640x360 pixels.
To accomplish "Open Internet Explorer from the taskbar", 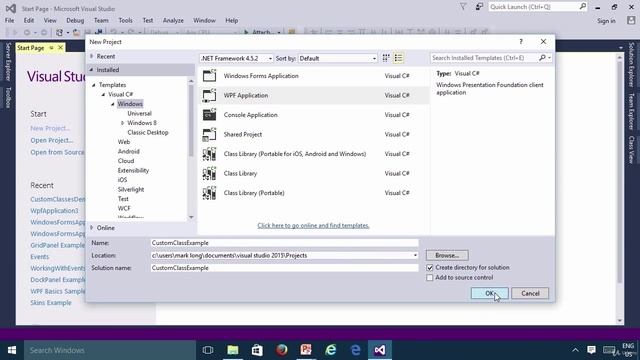I will (x=331, y=350).
